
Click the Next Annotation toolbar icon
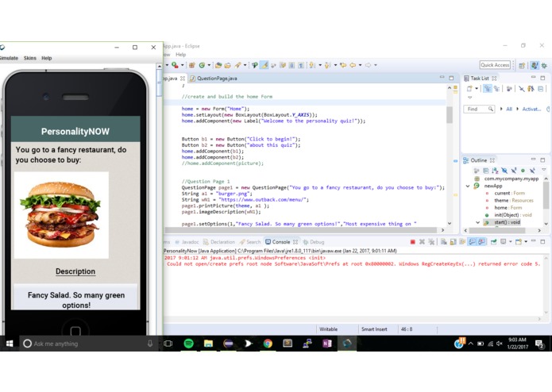(312, 65)
